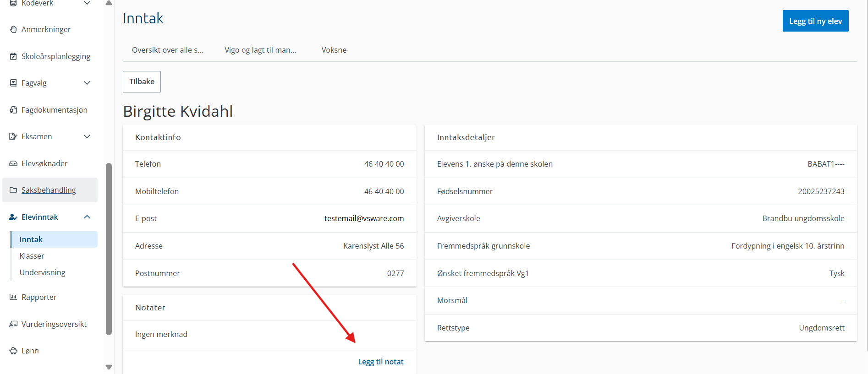Viewport: 868px width, 374px height.
Task: Open Skoleårsplanlegging in the sidebar
Action: pyautogui.click(x=55, y=56)
